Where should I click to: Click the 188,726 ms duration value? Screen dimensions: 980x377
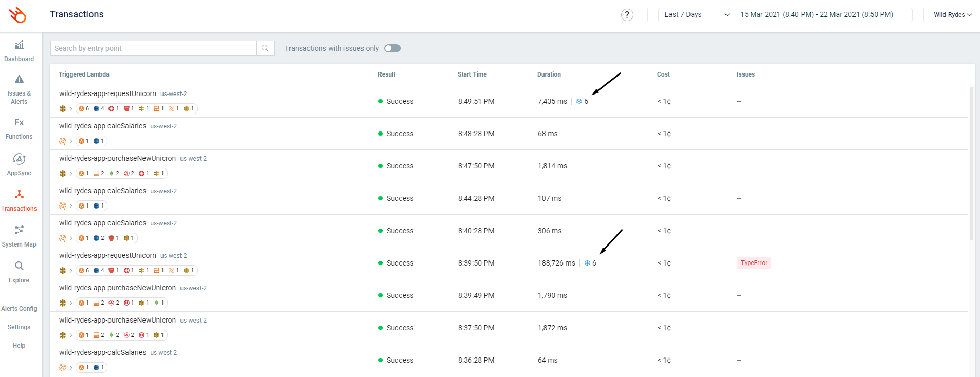(556, 263)
